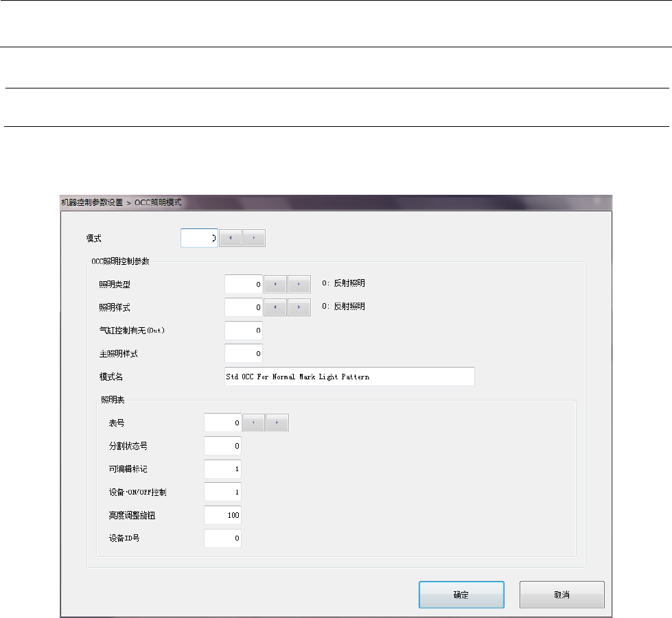Image resolution: width=672 pixels, height=618 pixels.
Task: Click the '设备ID号' label
Action: (124, 538)
